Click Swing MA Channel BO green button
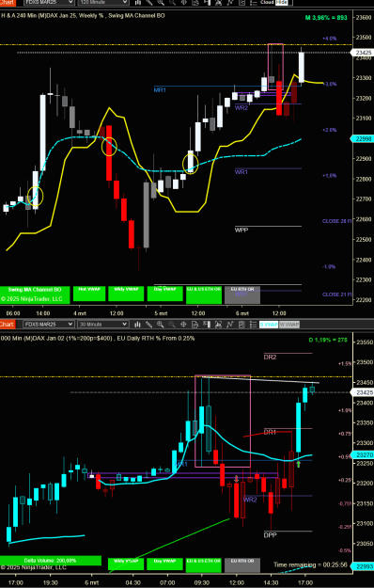Screen dimensions: 374x588 (x=35, y=294)
